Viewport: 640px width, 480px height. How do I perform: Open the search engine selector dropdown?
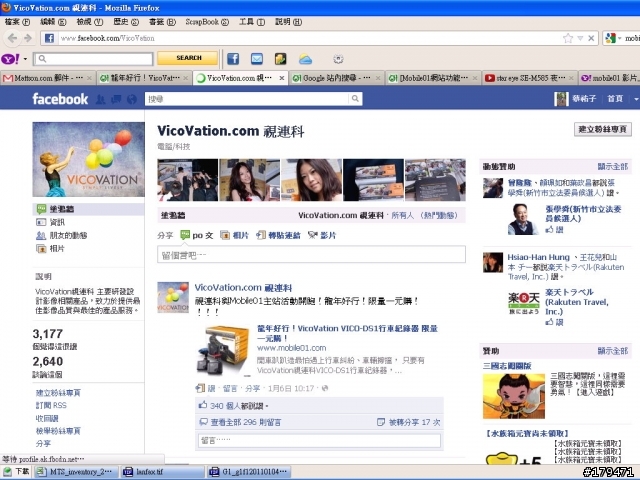(x=620, y=38)
